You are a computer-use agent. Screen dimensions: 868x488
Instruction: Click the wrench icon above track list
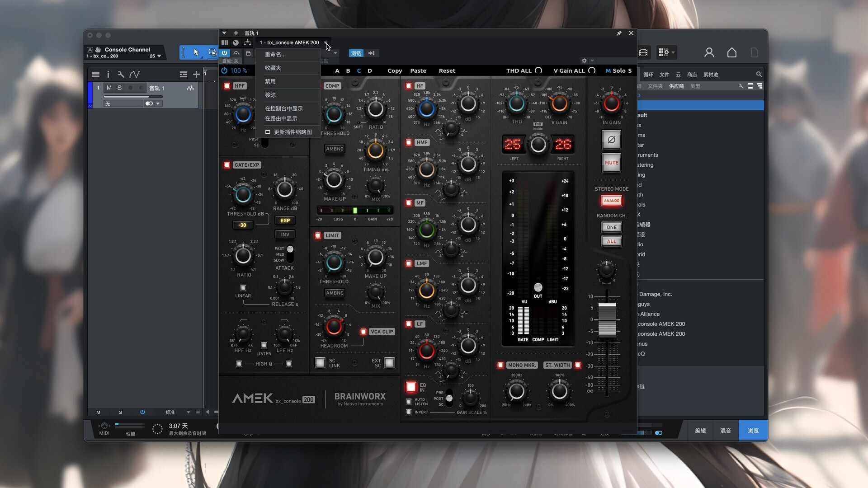[121, 74]
